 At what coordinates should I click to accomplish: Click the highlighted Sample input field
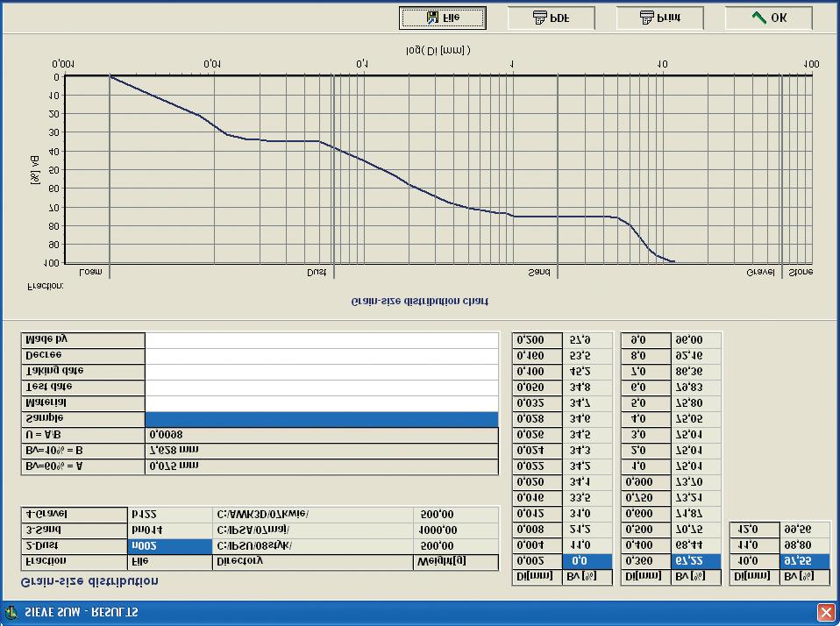[x=322, y=419]
